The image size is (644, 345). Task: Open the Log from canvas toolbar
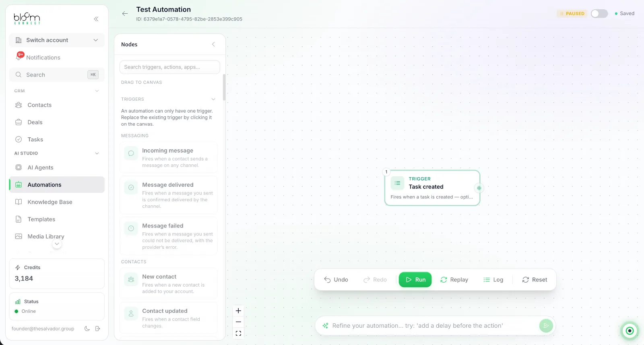coord(493,280)
